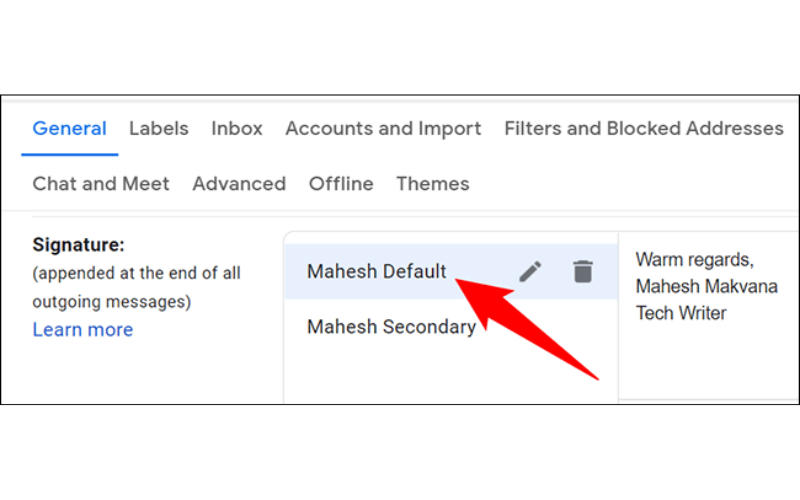Open Filters and Blocked Addresses tab
800x500 pixels.
(x=644, y=129)
